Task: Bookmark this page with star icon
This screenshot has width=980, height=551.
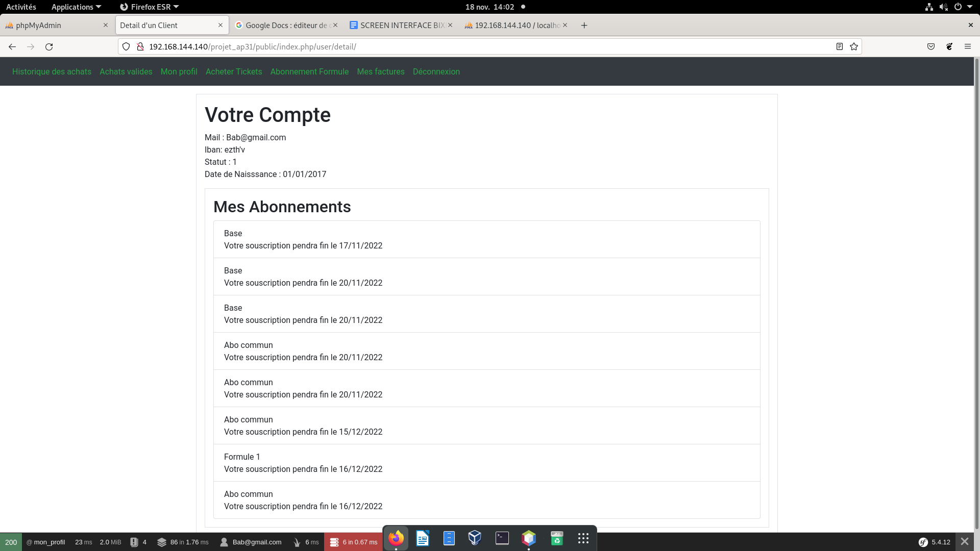Action: point(854,46)
